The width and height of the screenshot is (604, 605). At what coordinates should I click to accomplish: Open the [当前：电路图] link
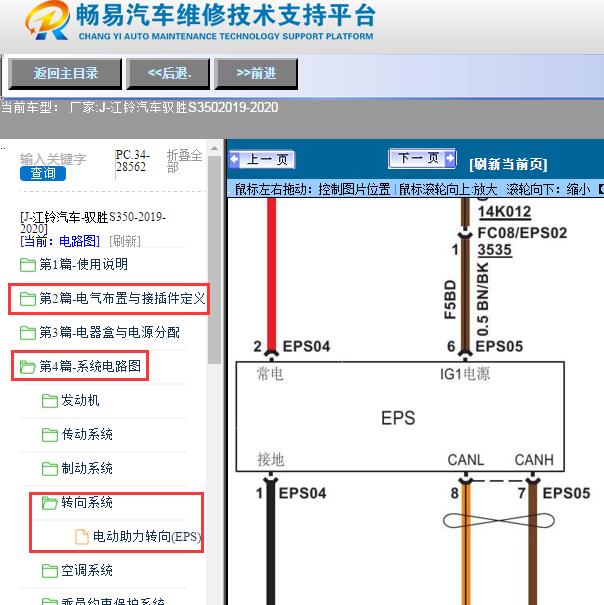[60, 242]
